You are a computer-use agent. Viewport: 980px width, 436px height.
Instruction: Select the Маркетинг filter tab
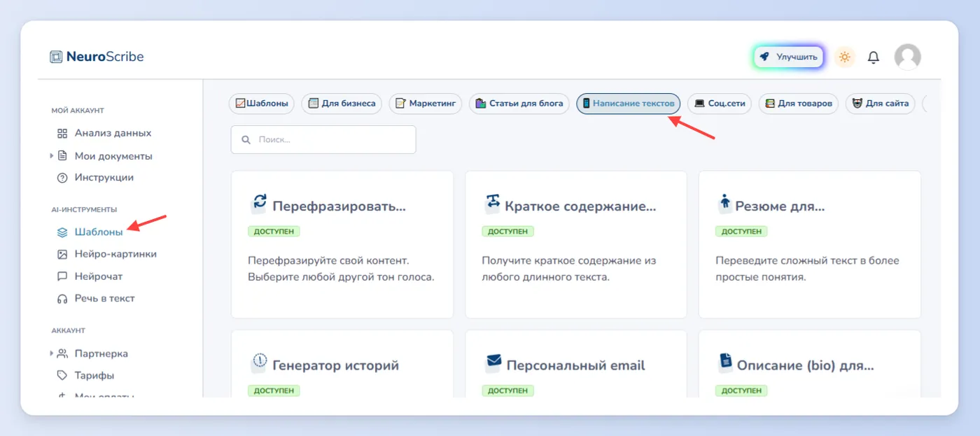tap(426, 104)
